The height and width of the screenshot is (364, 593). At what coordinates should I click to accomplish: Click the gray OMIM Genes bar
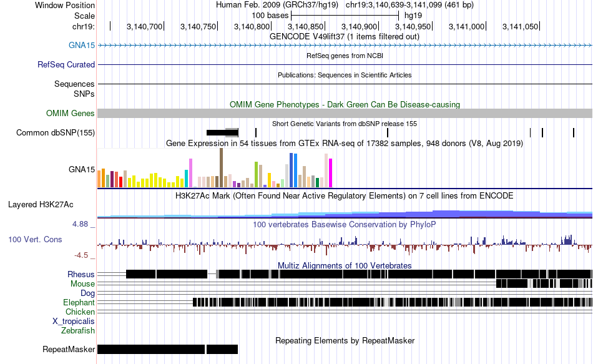[x=345, y=113]
